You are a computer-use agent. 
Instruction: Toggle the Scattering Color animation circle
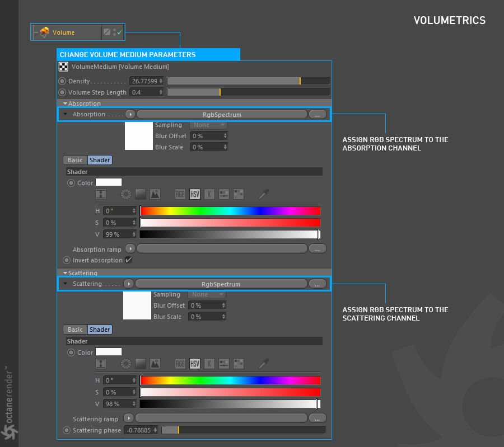coord(71,352)
